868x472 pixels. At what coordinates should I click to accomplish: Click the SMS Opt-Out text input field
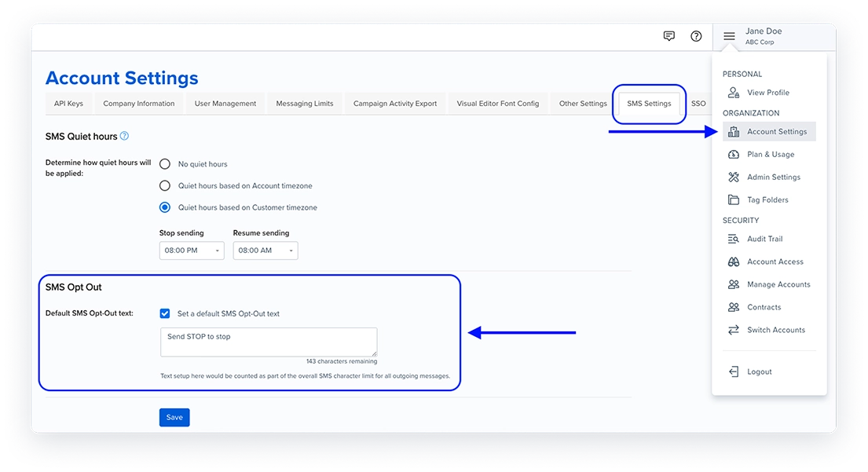click(x=268, y=342)
